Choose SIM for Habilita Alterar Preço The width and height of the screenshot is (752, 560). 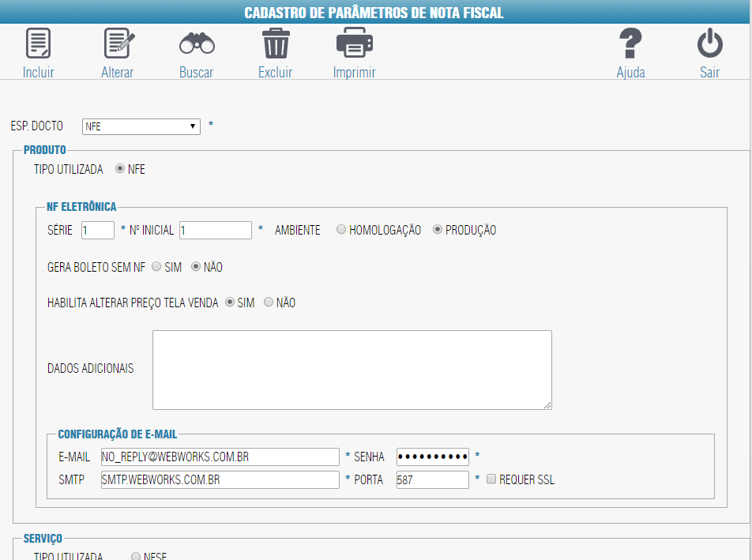point(230,302)
